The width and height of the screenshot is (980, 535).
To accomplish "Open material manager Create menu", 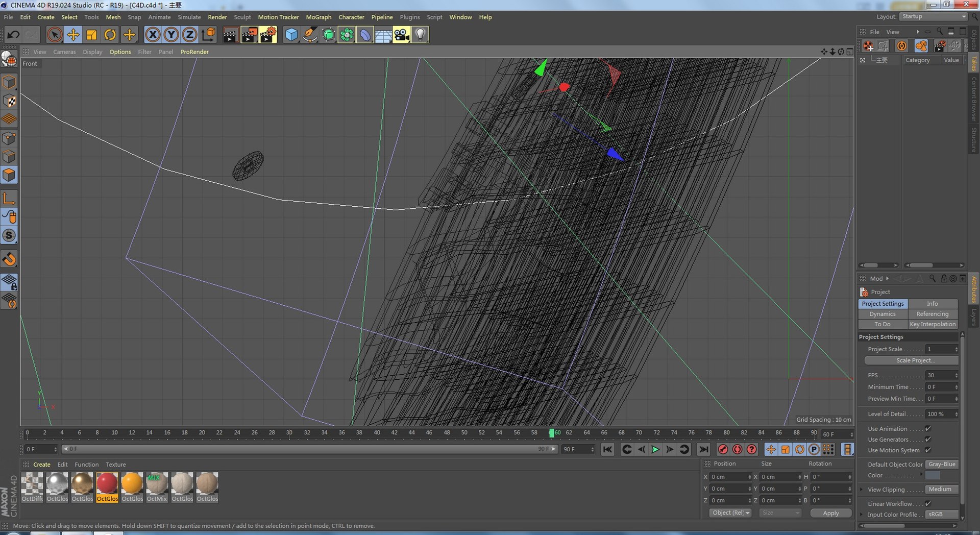I will (42, 465).
